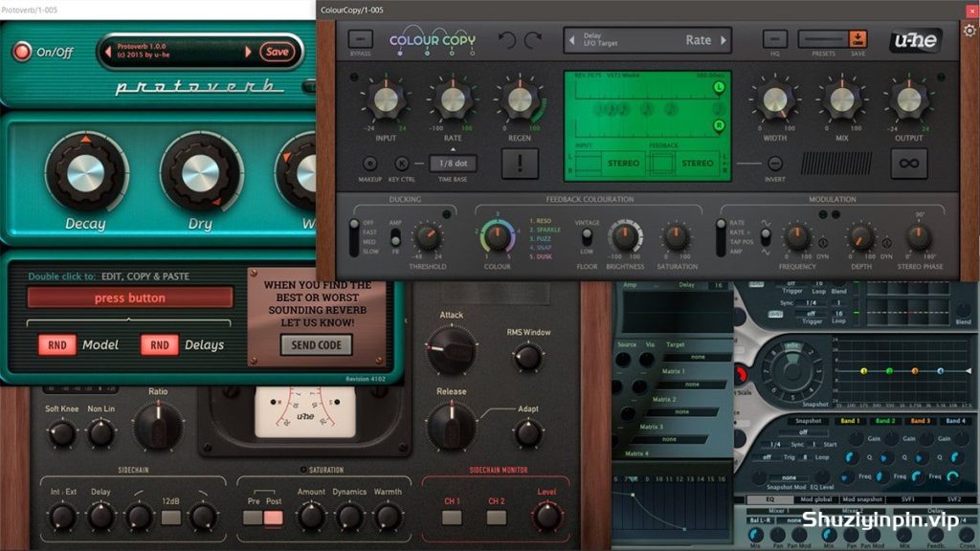
Task: Toggle the Protoverb On/Off power button
Action: pyautogui.click(x=22, y=52)
